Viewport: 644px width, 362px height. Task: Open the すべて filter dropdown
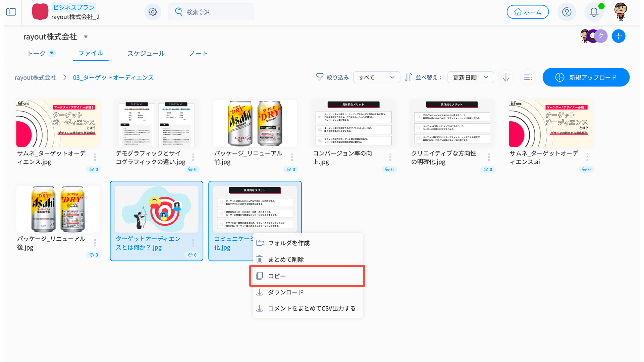[376, 77]
